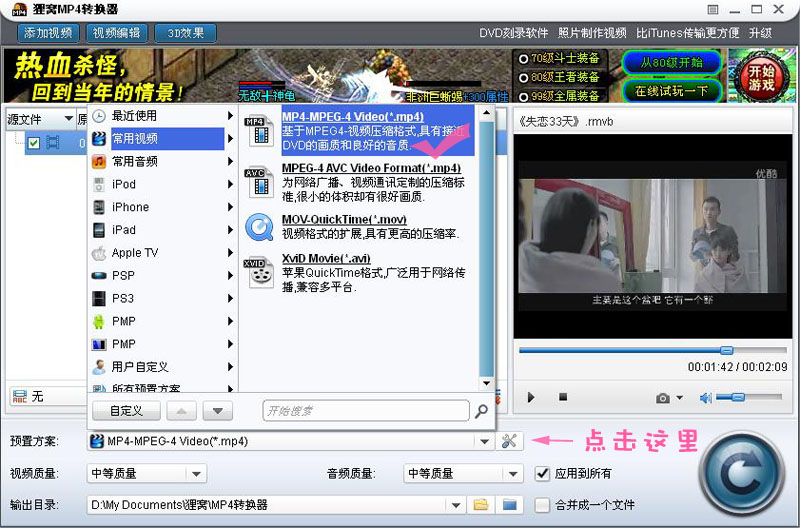Expand the iPhone submenu arrow
The height and width of the screenshot is (528, 800).
point(231,207)
